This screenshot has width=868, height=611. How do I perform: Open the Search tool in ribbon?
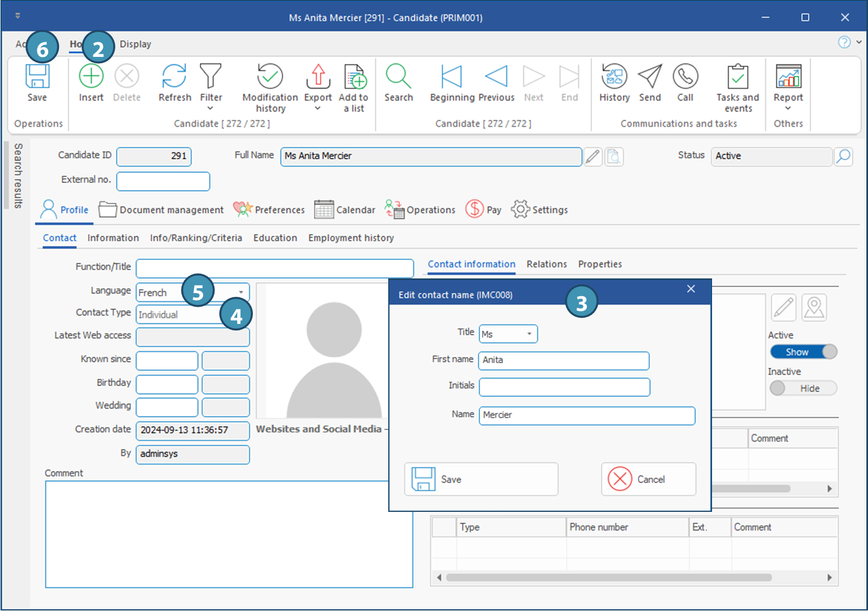point(399,76)
